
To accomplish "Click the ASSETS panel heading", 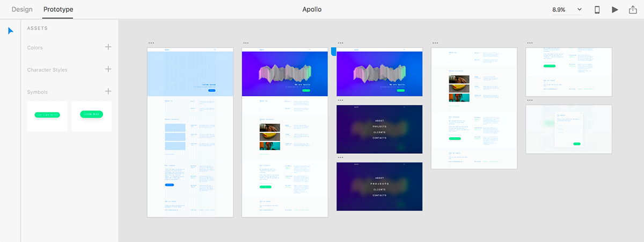I will tap(38, 29).
